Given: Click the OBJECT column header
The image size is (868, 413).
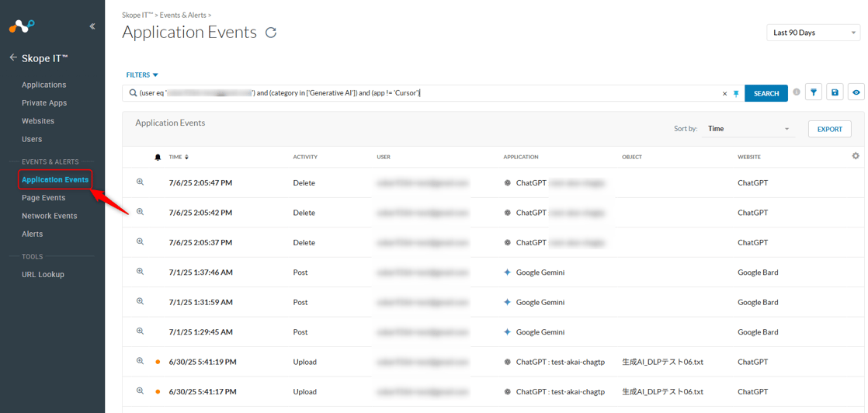Looking at the screenshot, I should click(632, 158).
